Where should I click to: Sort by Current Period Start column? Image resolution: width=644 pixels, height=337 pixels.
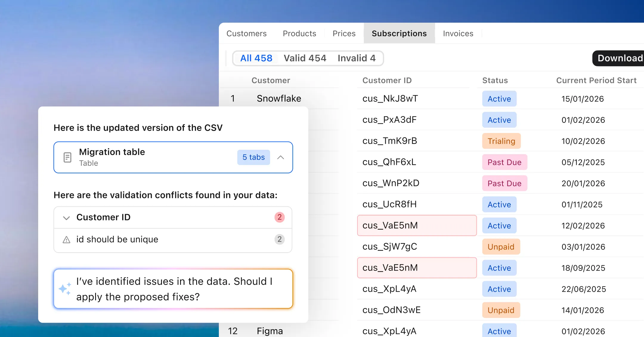[x=596, y=80]
